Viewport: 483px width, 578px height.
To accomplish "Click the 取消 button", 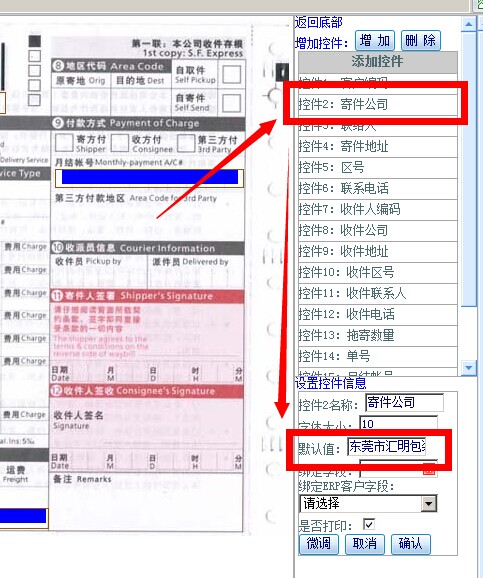I will click(365, 544).
